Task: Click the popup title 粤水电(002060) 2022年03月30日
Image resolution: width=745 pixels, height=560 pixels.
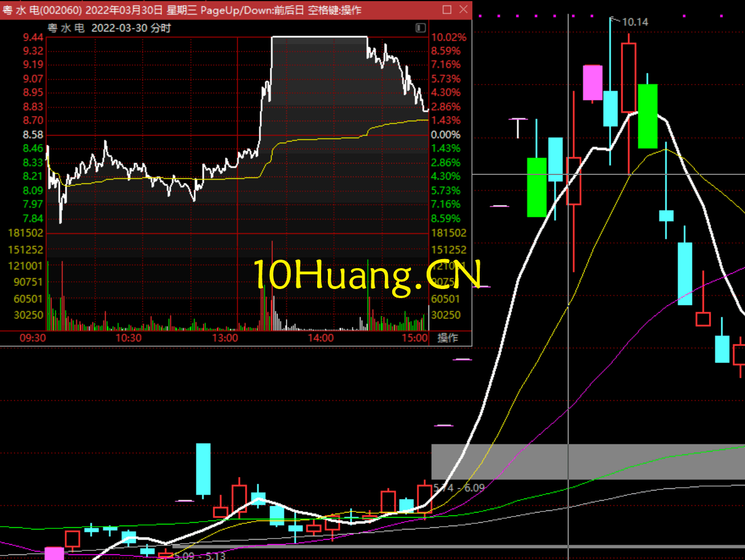Action: tap(82, 10)
